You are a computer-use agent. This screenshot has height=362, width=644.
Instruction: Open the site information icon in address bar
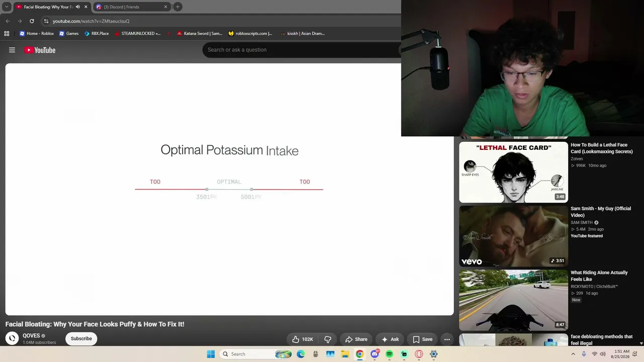[x=46, y=21]
